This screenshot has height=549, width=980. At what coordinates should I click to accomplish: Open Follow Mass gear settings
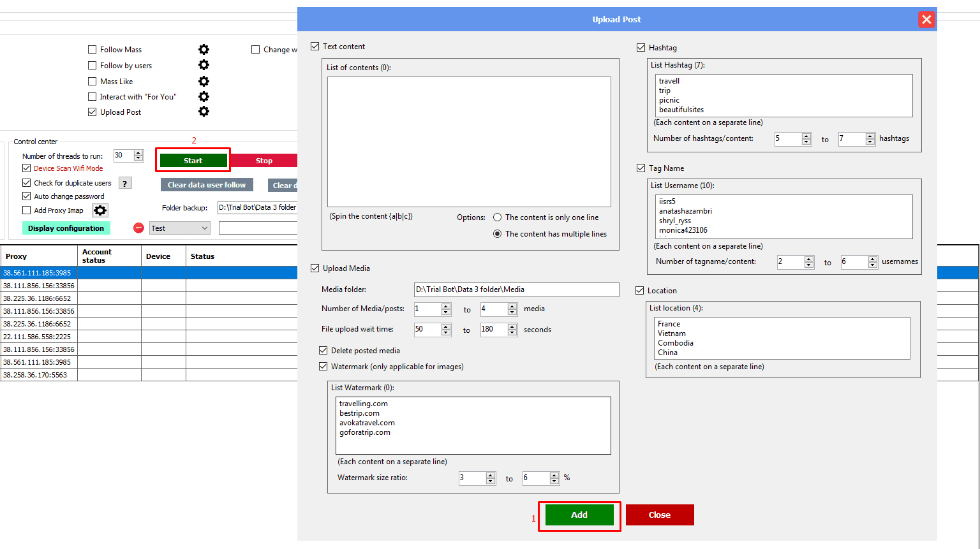pyautogui.click(x=204, y=50)
